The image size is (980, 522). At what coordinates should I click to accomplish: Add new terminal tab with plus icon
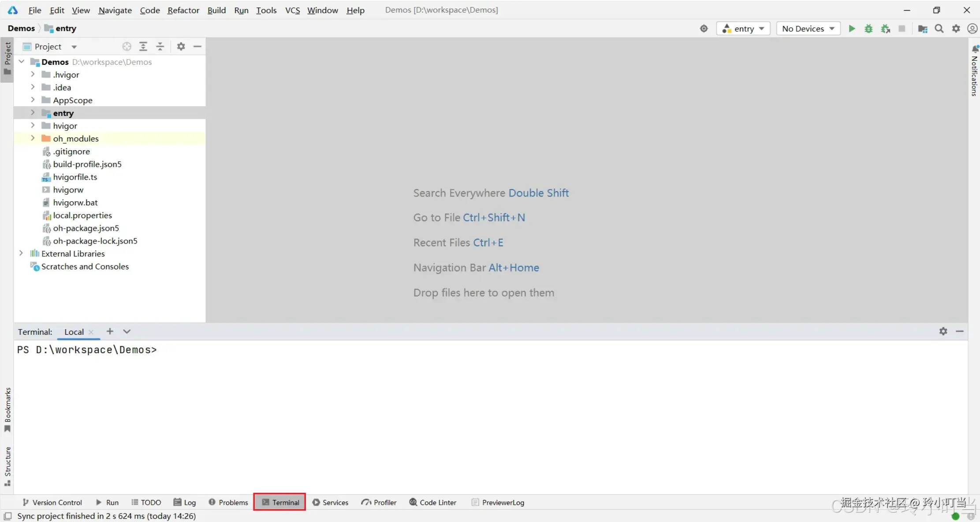pyautogui.click(x=110, y=331)
